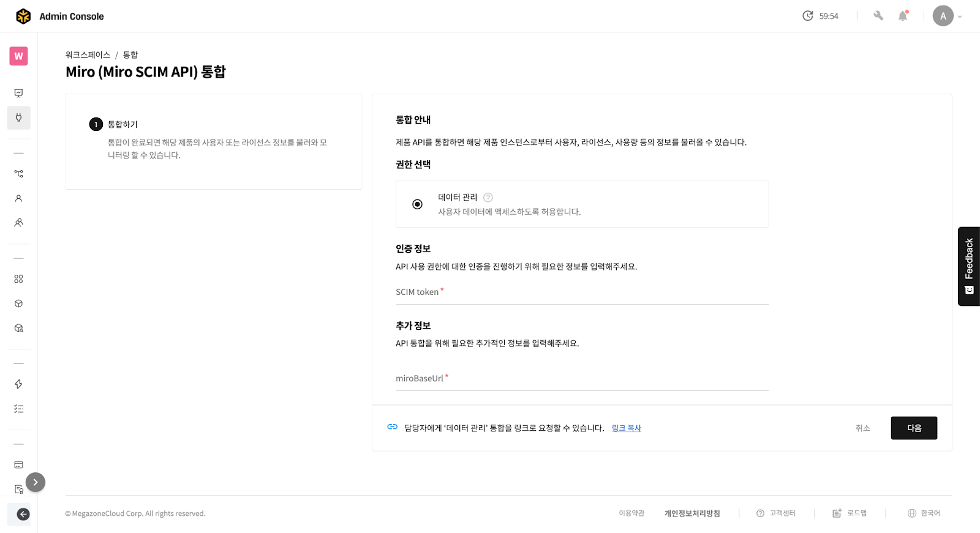The image size is (980, 533).
Task: Click the 취소 cancel button
Action: [x=863, y=428]
